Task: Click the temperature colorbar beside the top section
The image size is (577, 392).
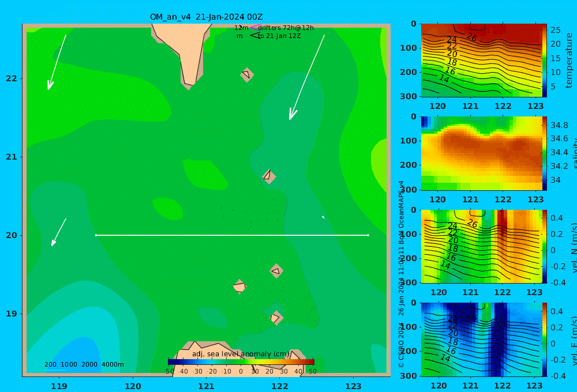Action: (x=545, y=61)
